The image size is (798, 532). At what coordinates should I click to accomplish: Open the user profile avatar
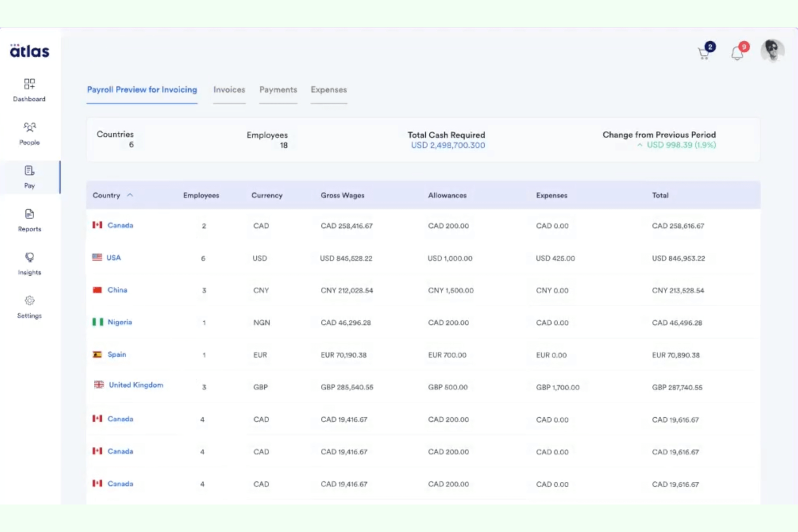[772, 51]
